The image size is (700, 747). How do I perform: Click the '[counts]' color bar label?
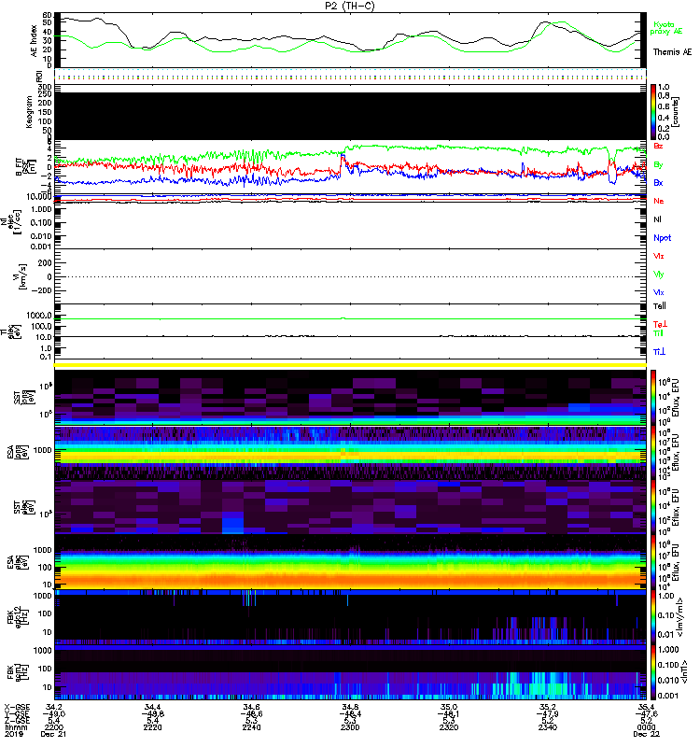(x=676, y=112)
